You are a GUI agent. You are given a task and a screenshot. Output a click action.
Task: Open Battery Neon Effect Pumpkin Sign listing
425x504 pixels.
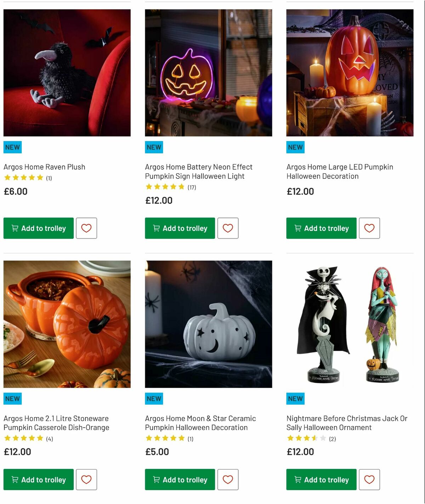[x=198, y=171]
